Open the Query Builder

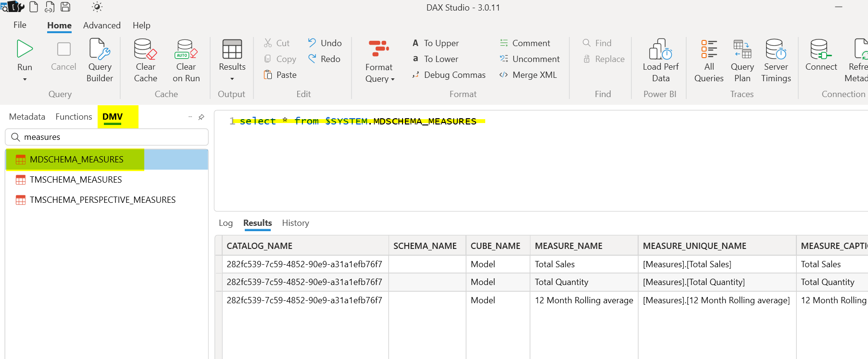click(x=100, y=50)
